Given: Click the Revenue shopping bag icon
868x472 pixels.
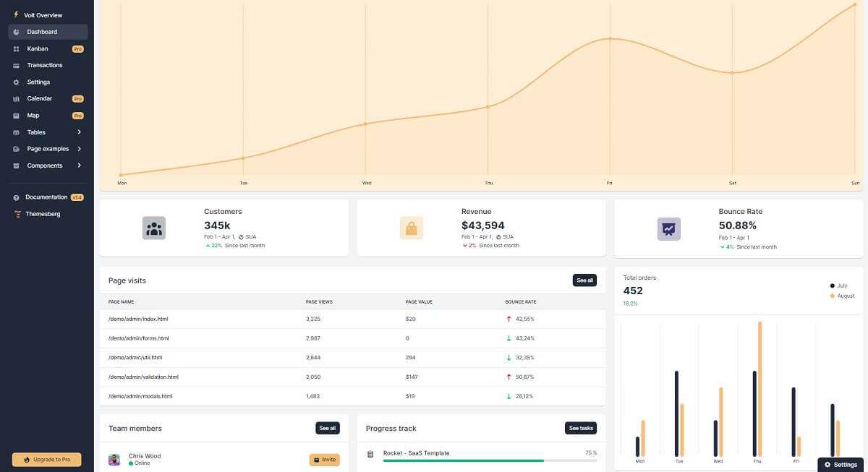Looking at the screenshot, I should click(412, 228).
